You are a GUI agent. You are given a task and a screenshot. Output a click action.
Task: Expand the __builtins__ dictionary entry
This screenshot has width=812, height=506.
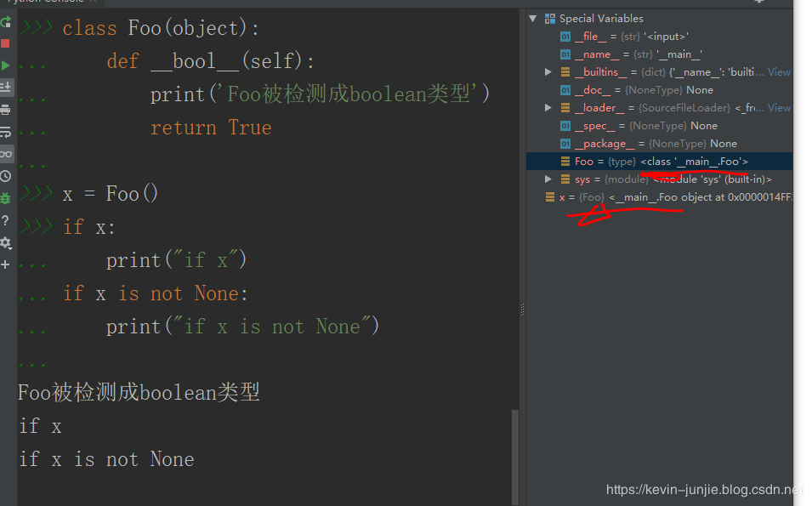point(548,71)
